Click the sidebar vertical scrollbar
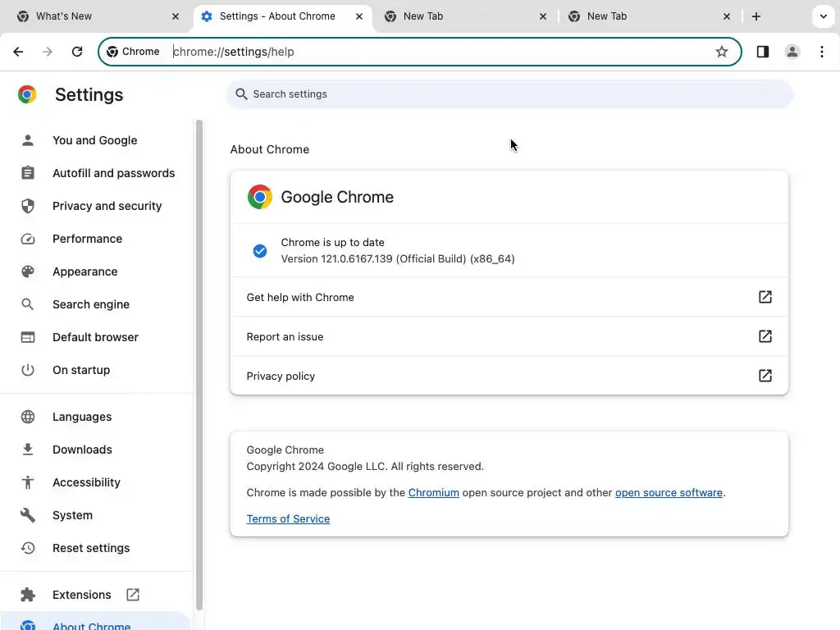Image resolution: width=840 pixels, height=630 pixels. 199,364
